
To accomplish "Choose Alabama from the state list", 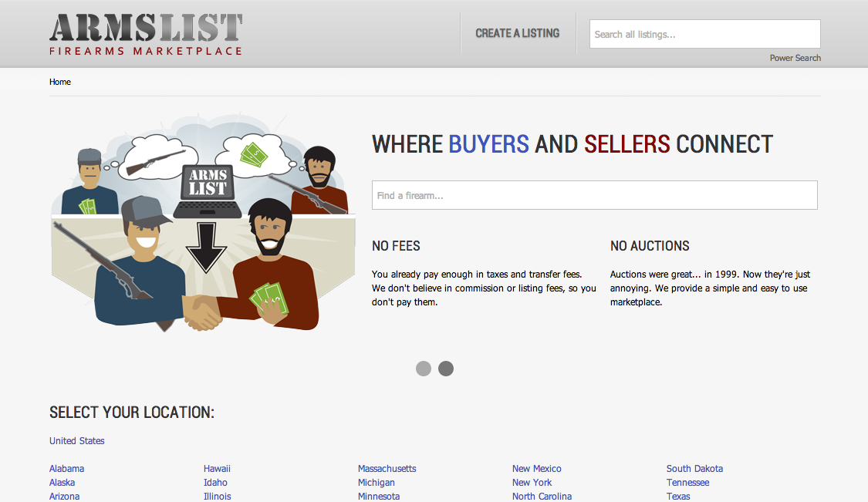I will tap(66, 469).
